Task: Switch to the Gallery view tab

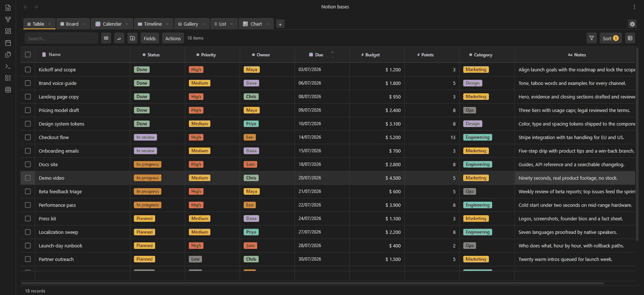Action: (x=191, y=24)
